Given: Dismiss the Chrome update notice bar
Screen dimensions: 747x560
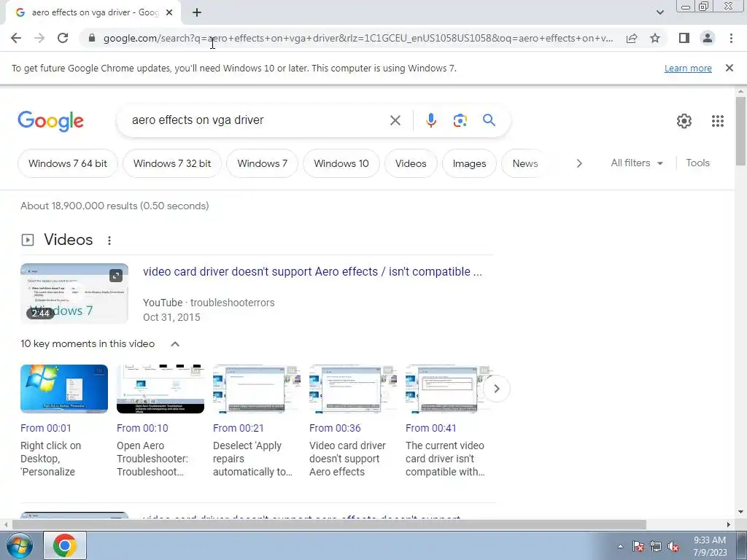Looking at the screenshot, I should (x=729, y=68).
